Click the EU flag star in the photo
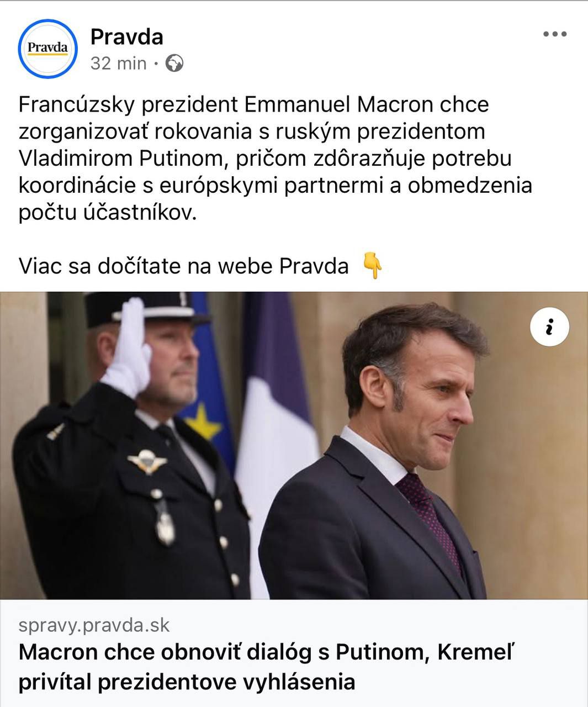 (x=203, y=421)
